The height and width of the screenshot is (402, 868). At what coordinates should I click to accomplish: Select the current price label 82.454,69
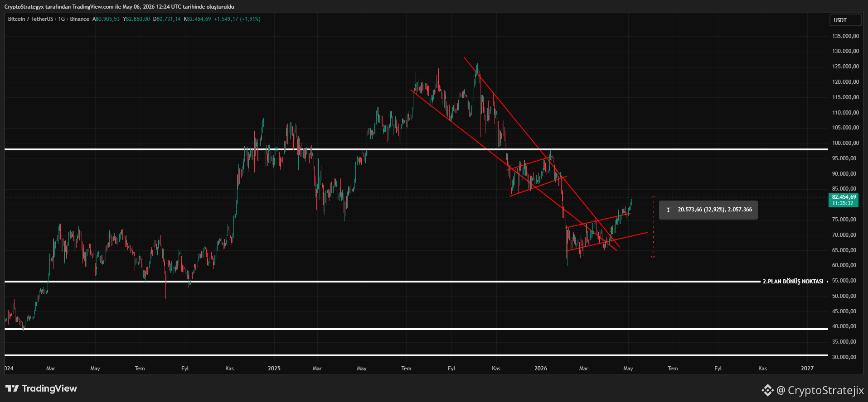pos(844,197)
